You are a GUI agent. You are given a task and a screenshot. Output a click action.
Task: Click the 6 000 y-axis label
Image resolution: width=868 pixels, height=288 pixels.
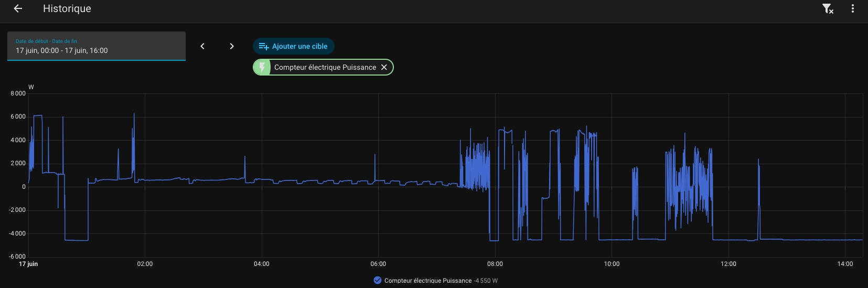click(18, 116)
